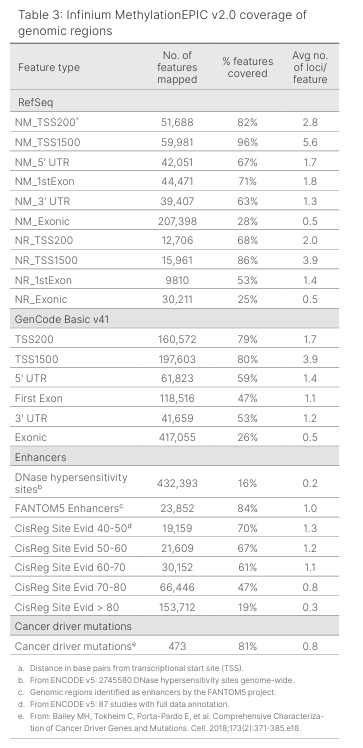Click the 473 value for cancer mutations
This screenshot has height=748, width=363.
pyautogui.click(x=177, y=646)
